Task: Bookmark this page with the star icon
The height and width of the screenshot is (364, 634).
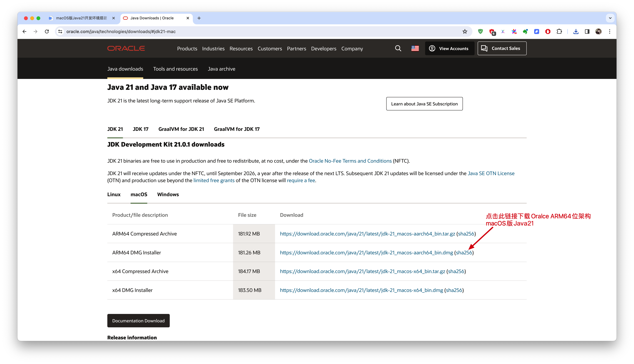Action: click(465, 32)
